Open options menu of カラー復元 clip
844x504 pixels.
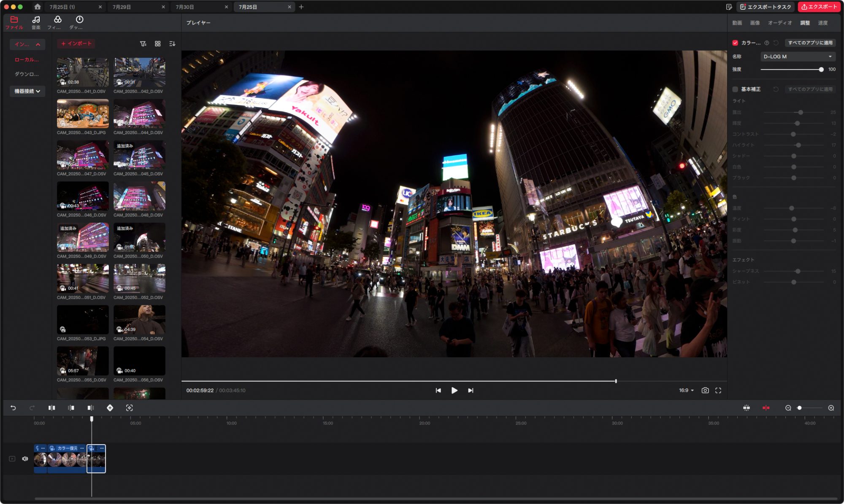82,448
